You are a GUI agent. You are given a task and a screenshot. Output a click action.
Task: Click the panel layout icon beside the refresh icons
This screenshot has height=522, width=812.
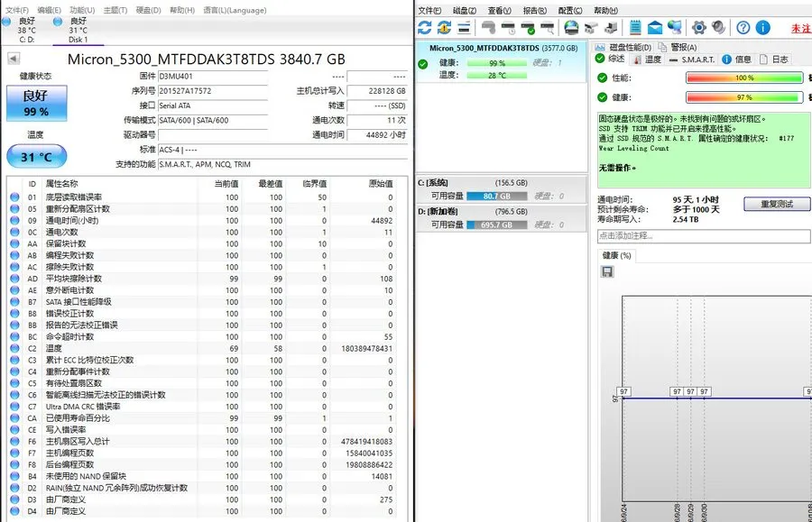464,27
